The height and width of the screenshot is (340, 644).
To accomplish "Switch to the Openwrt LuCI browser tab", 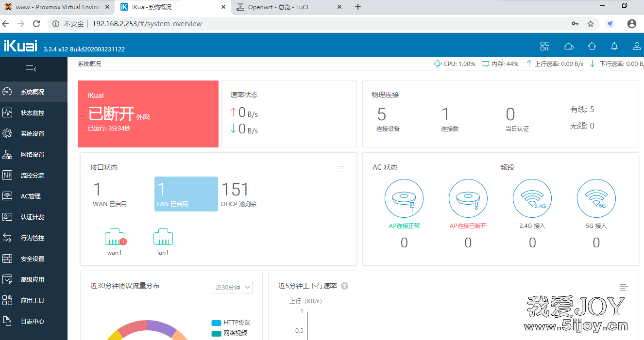I will 288,7.
